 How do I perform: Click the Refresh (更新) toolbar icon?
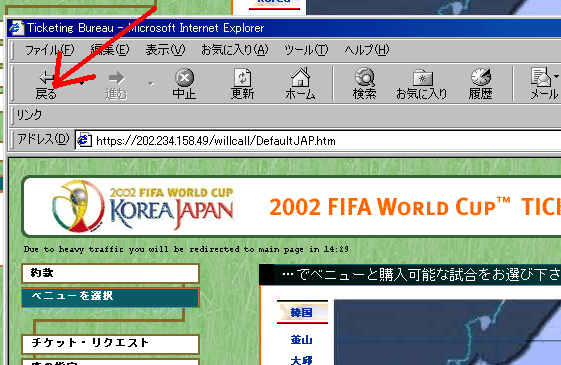pos(243,84)
